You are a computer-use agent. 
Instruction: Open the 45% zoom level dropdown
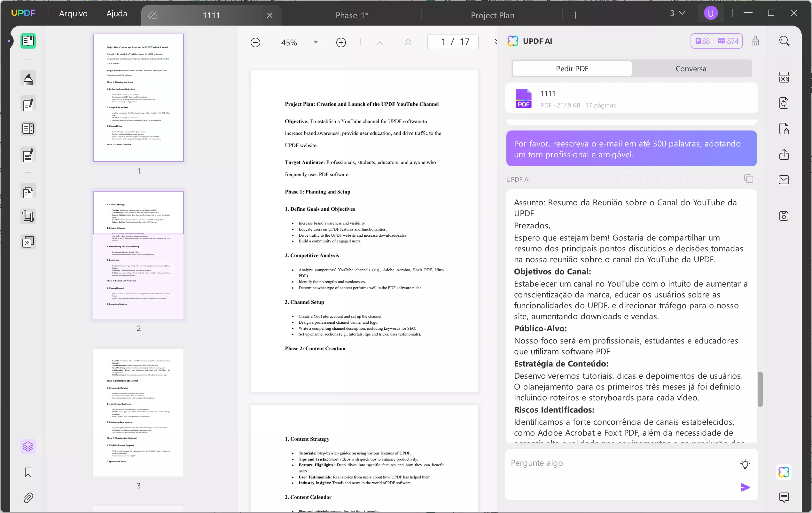tap(316, 42)
